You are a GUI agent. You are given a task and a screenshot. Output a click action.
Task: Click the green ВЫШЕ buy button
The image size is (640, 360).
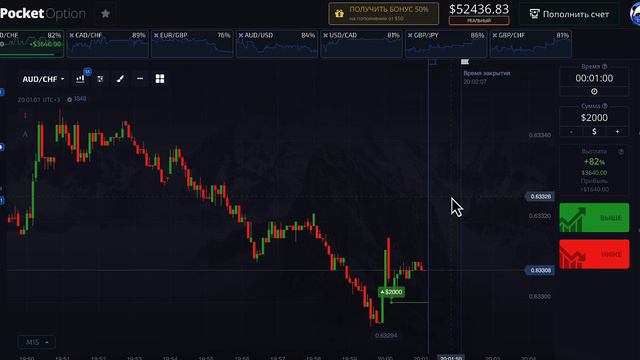click(x=594, y=218)
